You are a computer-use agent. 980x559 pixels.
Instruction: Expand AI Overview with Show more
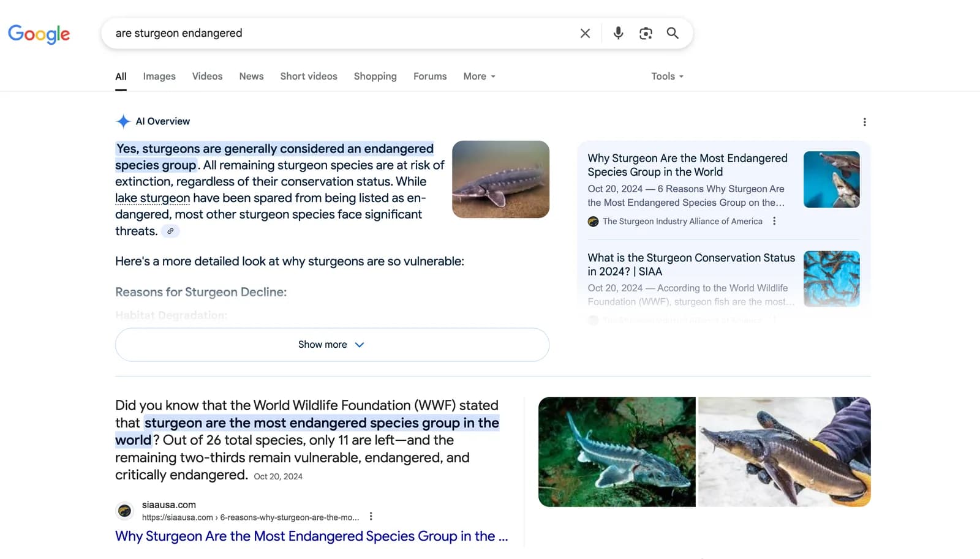pyautogui.click(x=332, y=345)
